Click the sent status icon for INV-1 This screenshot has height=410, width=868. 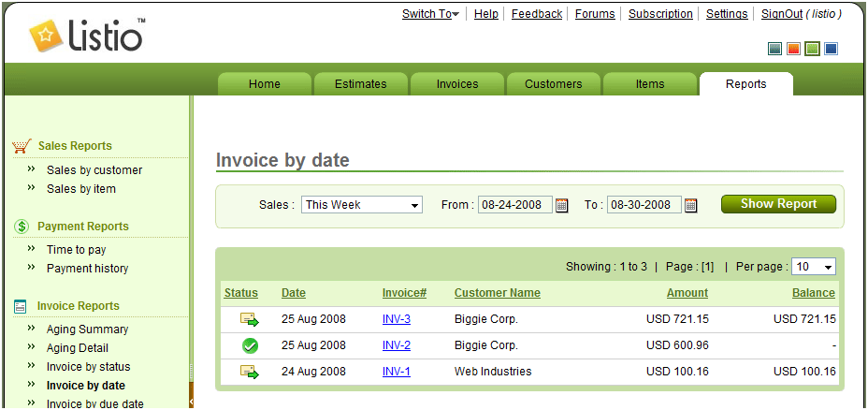coord(250,372)
